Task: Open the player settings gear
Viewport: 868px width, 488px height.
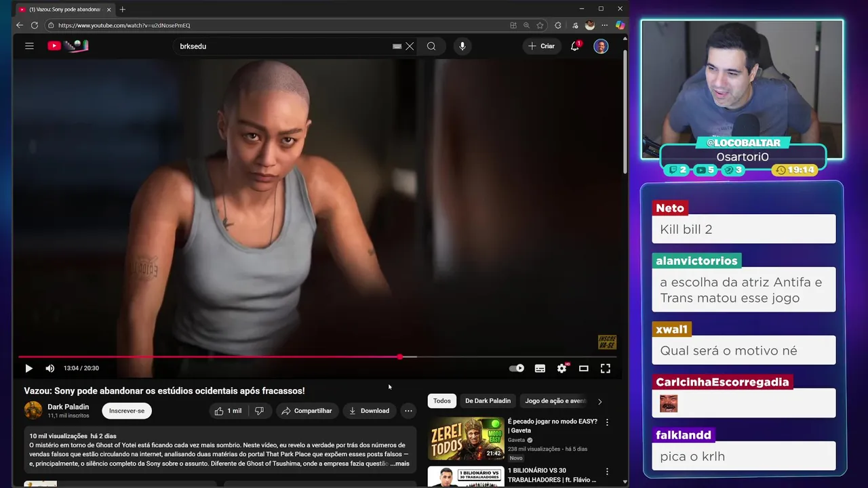Action: [562, 368]
